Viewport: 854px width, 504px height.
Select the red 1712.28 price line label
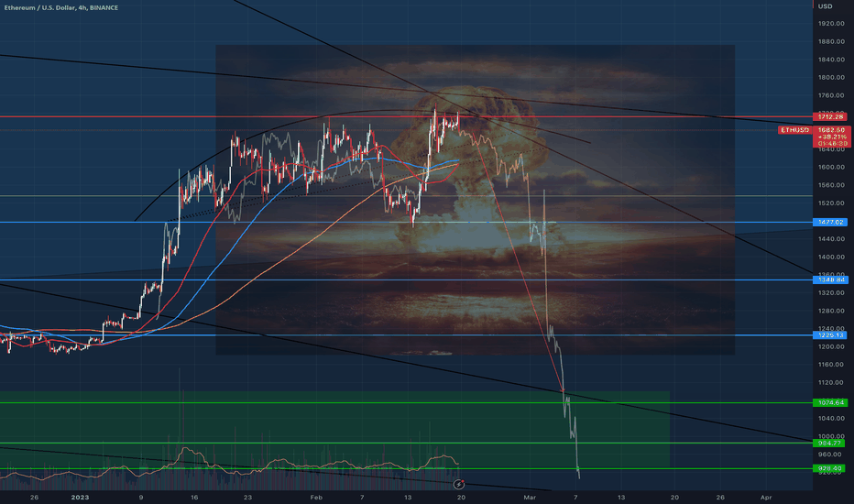tap(830, 116)
